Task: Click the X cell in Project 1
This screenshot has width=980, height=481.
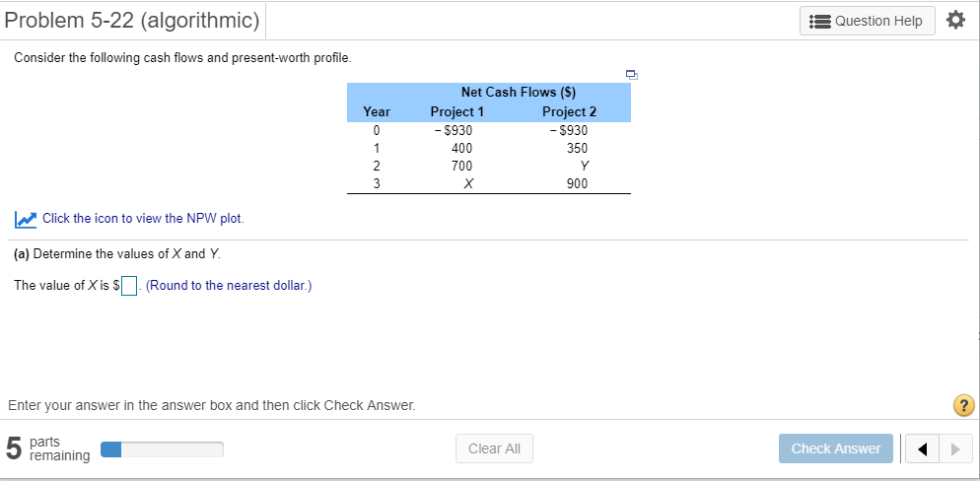Action: [467, 184]
